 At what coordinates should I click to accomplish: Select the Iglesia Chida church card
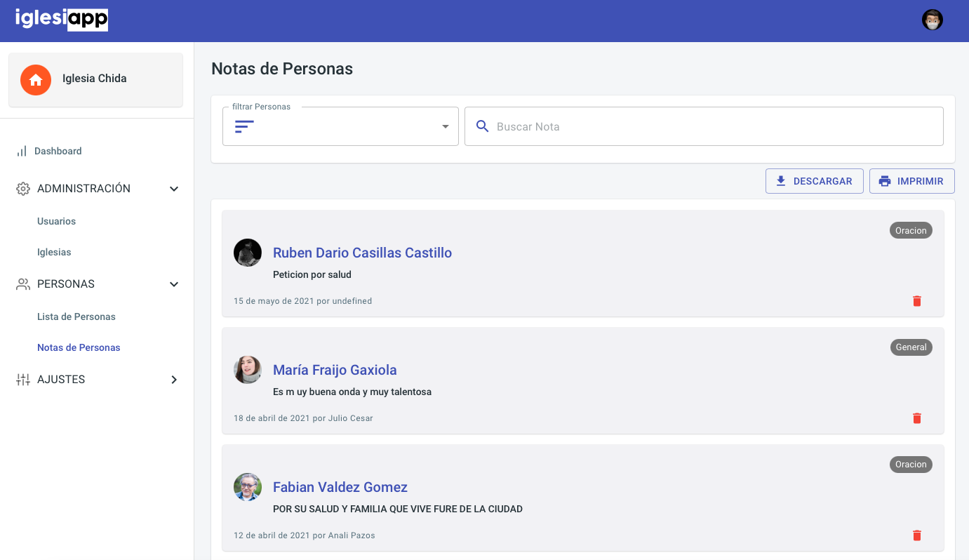[x=95, y=80]
